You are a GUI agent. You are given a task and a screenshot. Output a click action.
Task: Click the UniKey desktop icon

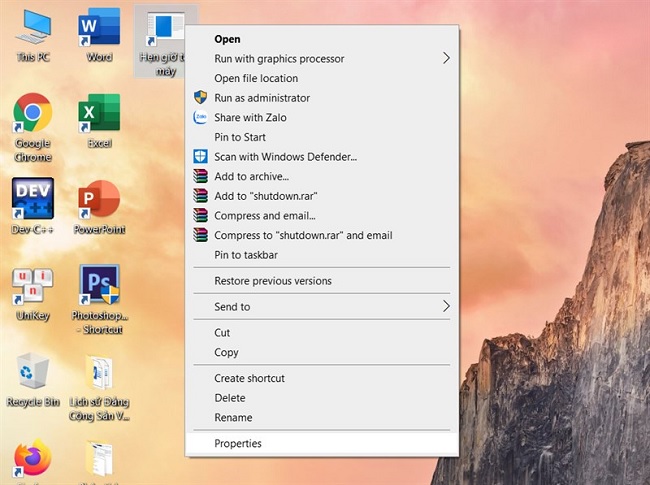tap(32, 287)
